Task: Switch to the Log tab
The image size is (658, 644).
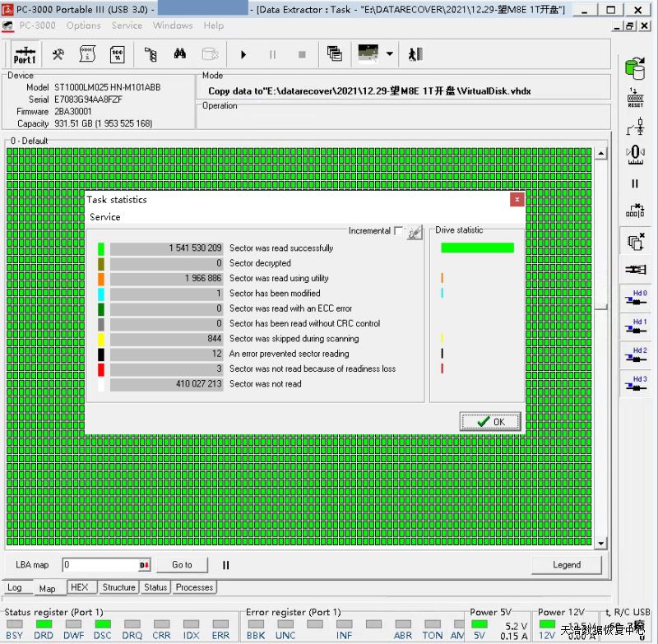Action: pyautogui.click(x=15, y=587)
